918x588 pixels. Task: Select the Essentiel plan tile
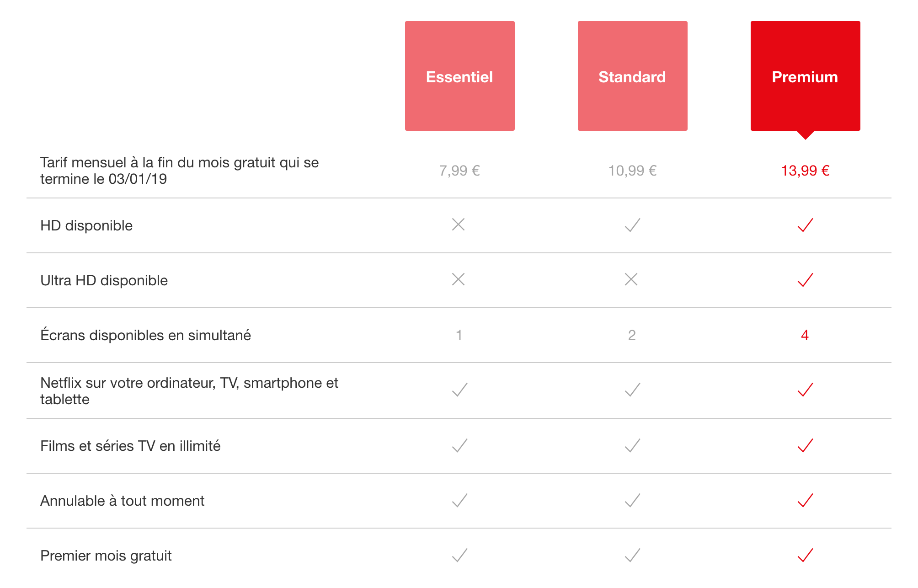(x=459, y=76)
